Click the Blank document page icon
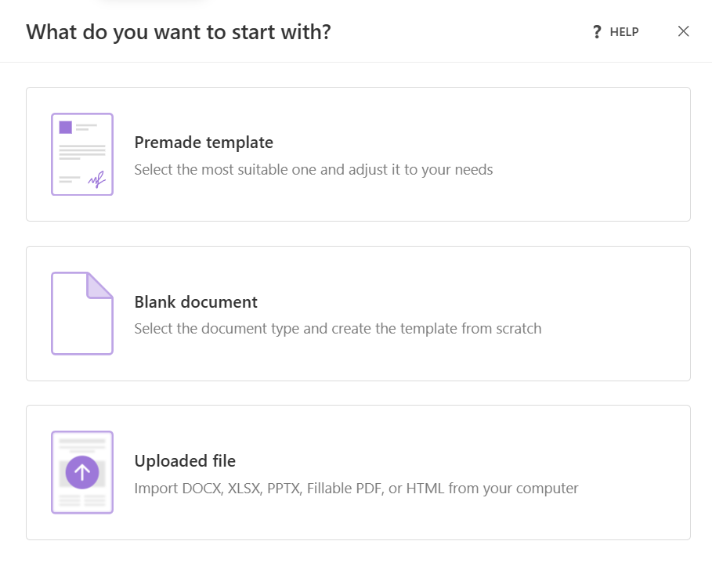 coord(81,312)
